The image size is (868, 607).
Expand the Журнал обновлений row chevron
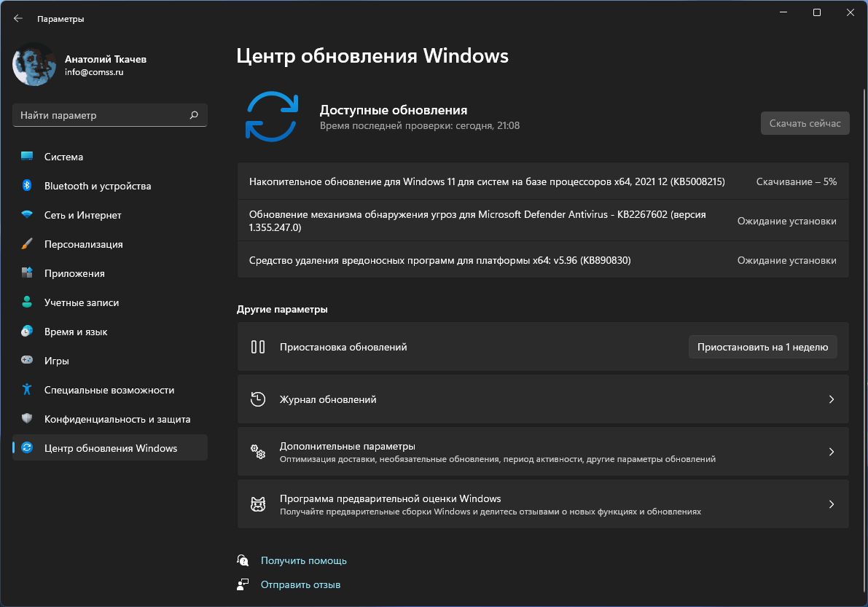(x=831, y=399)
